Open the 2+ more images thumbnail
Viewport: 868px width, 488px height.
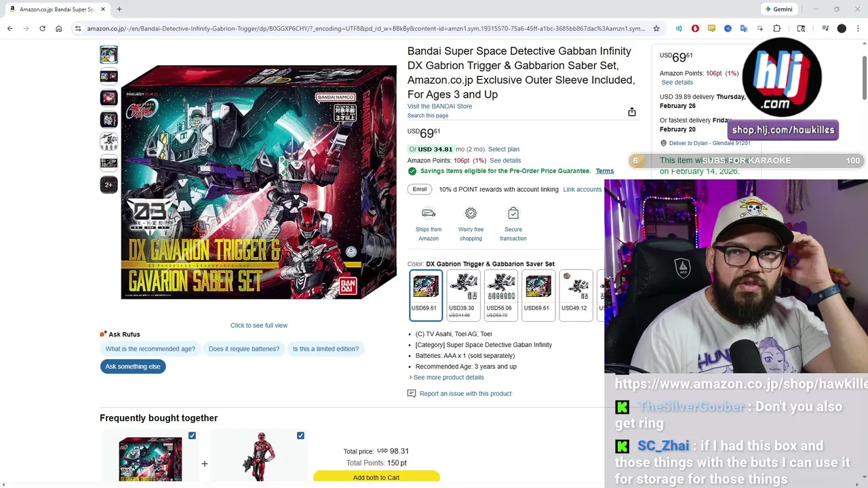[108, 184]
